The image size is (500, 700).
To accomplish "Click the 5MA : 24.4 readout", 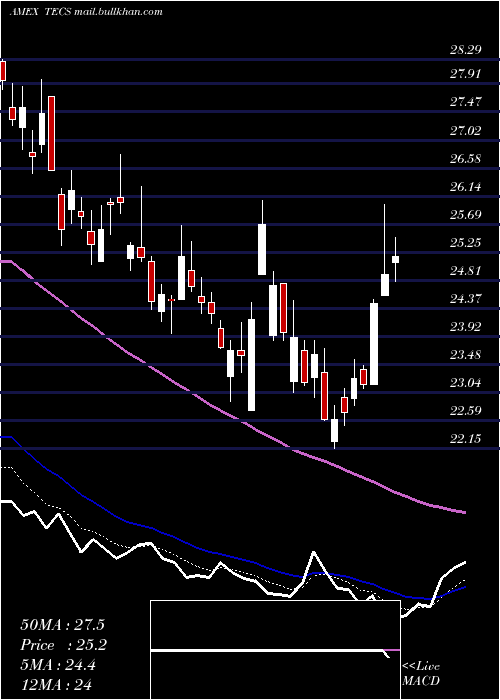I will [58, 665].
